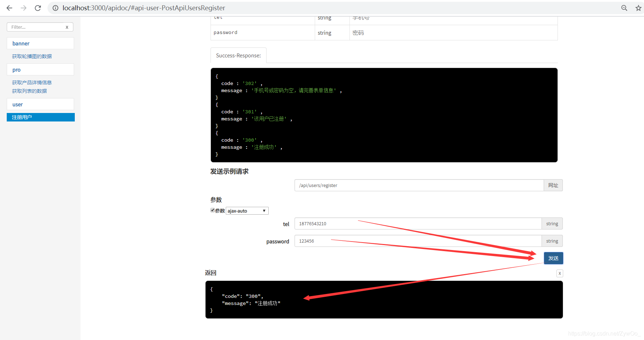Open the banner group in sidebar
This screenshot has width=644, height=340.
point(40,43)
